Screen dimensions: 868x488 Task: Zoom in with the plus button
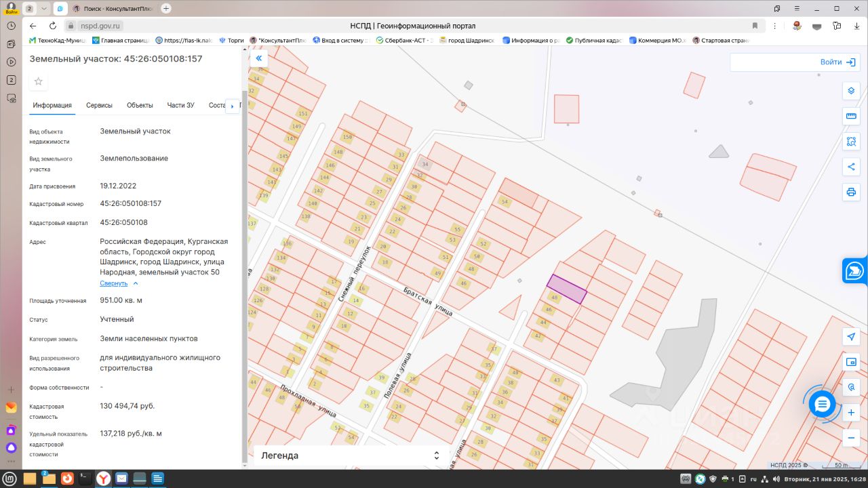[851, 413]
